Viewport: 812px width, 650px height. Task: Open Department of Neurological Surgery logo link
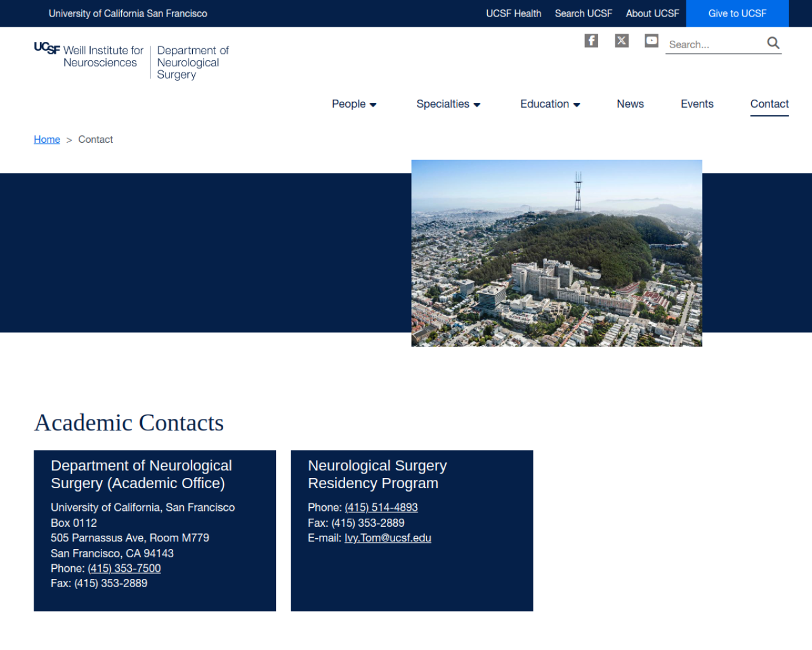(193, 62)
